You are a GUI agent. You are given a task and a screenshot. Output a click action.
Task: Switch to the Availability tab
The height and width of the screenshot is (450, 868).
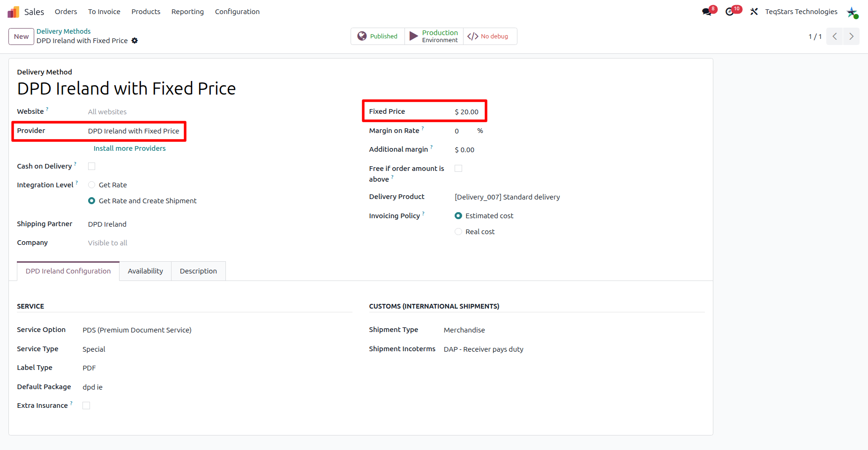point(145,271)
